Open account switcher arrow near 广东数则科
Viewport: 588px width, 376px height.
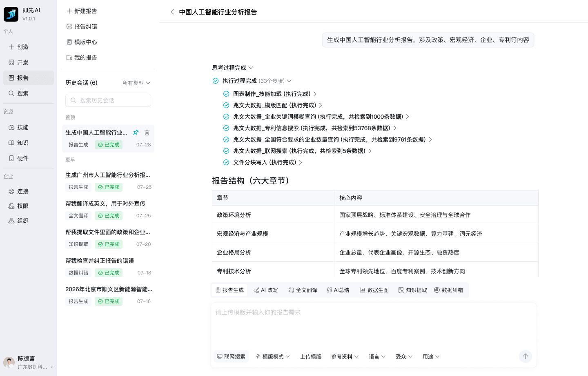[52, 367]
